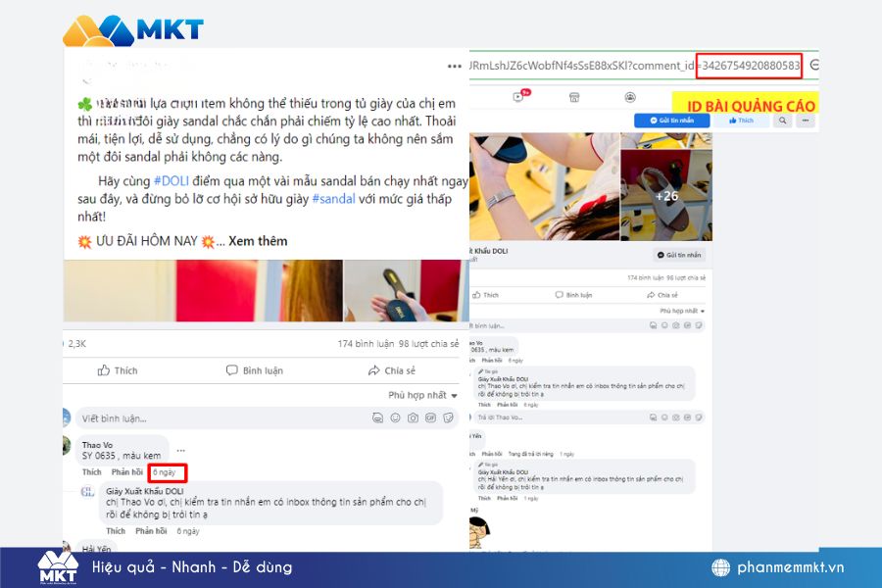Viewport: 882px width, 588px height.
Task: Open the #DOLI hashtag link
Action: coord(171,180)
